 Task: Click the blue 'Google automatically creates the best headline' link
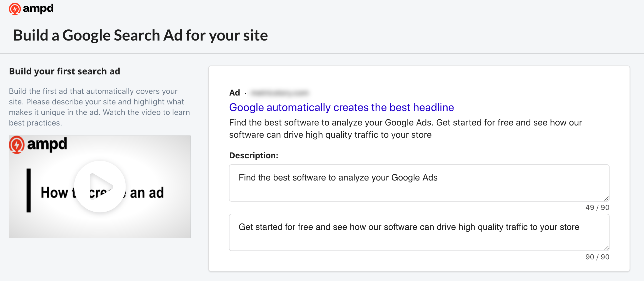(x=341, y=107)
